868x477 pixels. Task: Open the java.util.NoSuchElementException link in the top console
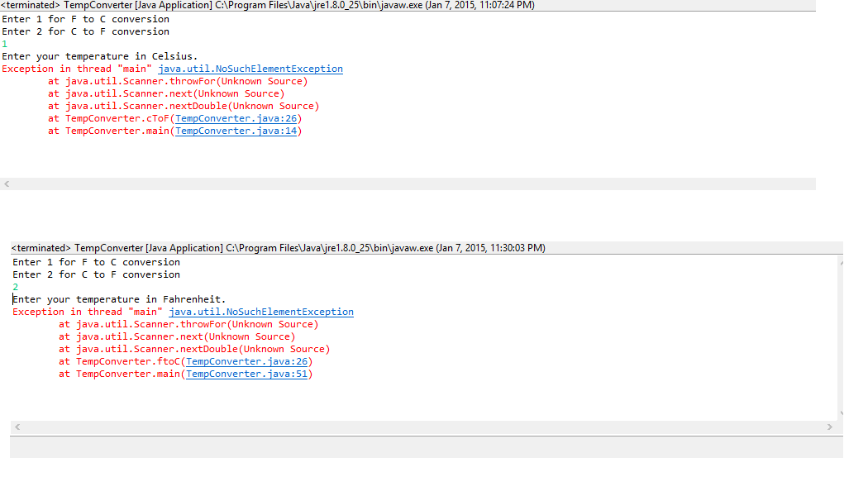coord(251,69)
